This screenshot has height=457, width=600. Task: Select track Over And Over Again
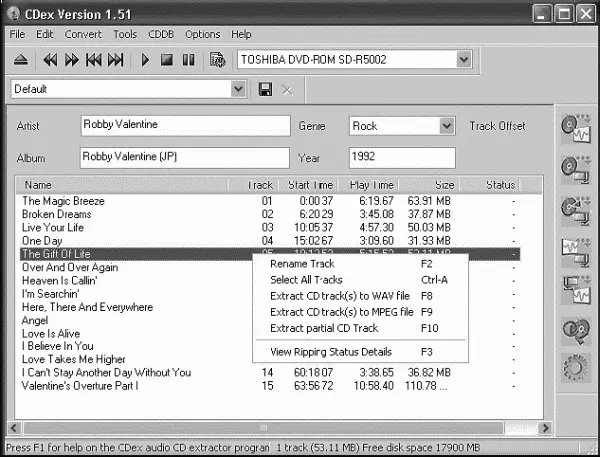pyautogui.click(x=70, y=267)
